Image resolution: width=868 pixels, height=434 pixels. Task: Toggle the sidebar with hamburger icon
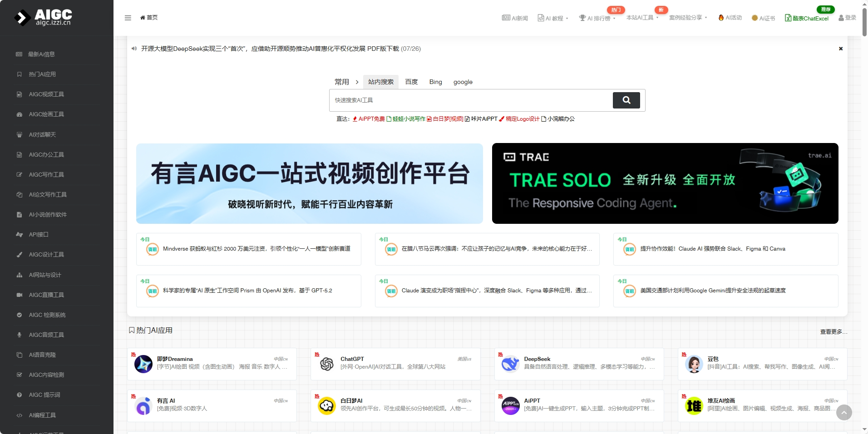(128, 18)
